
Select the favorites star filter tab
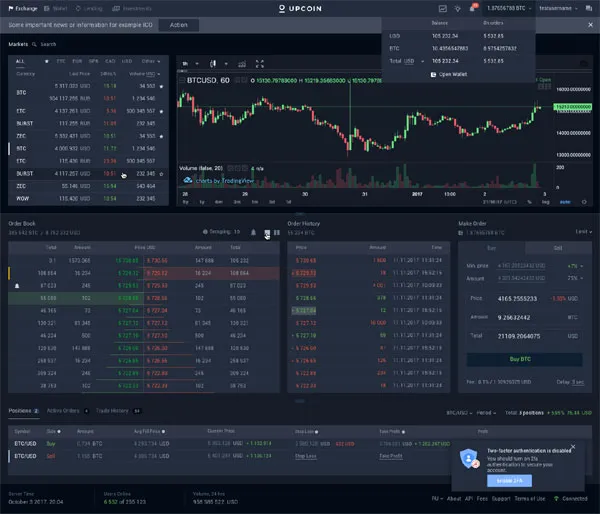[x=47, y=61]
